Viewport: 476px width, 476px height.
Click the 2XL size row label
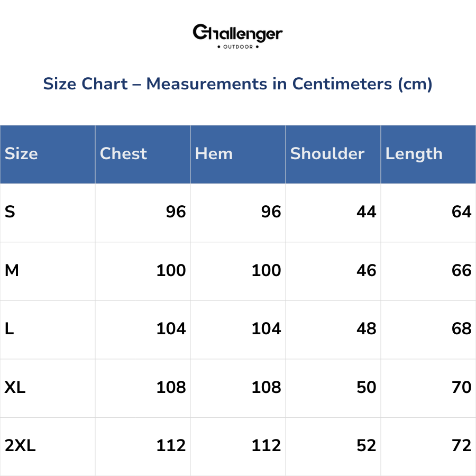pos(20,446)
